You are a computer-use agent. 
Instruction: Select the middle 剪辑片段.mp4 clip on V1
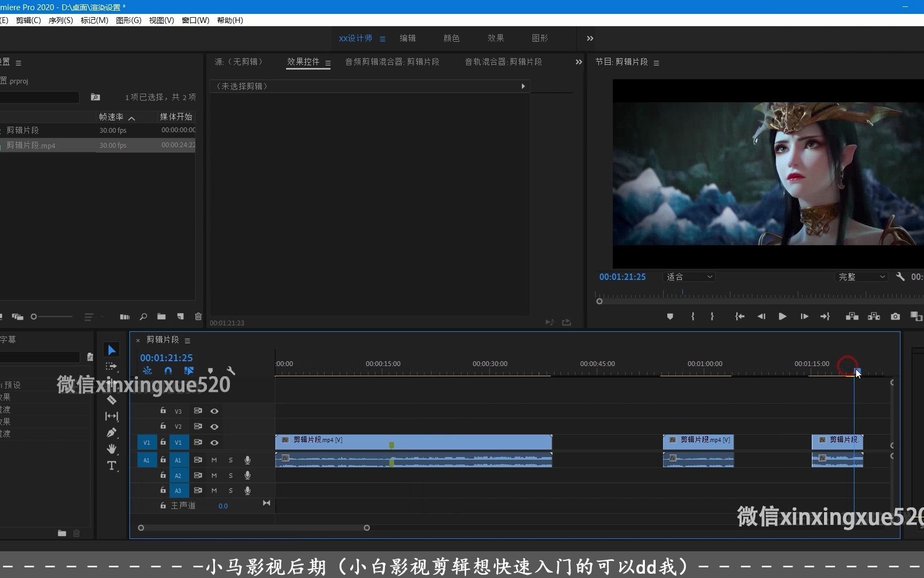point(698,442)
